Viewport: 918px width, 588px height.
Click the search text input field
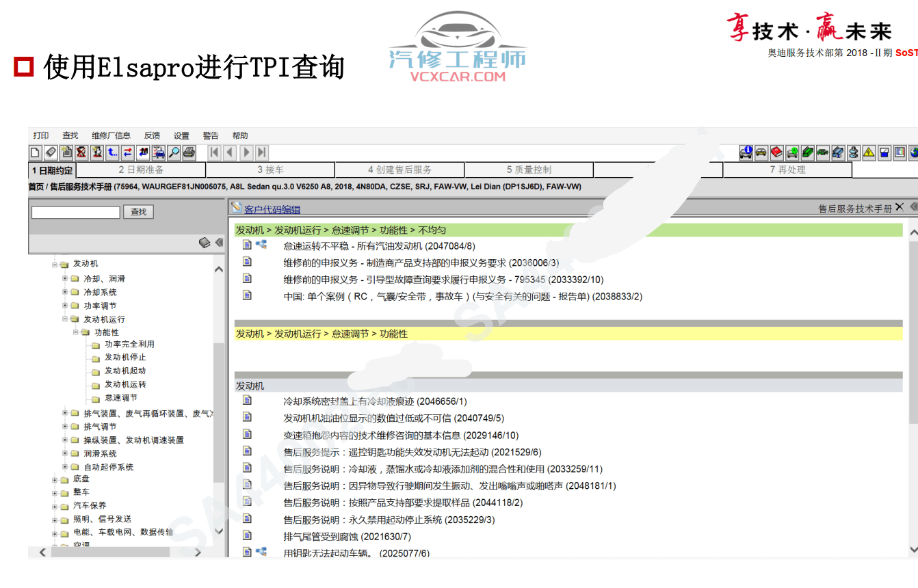[x=75, y=213]
